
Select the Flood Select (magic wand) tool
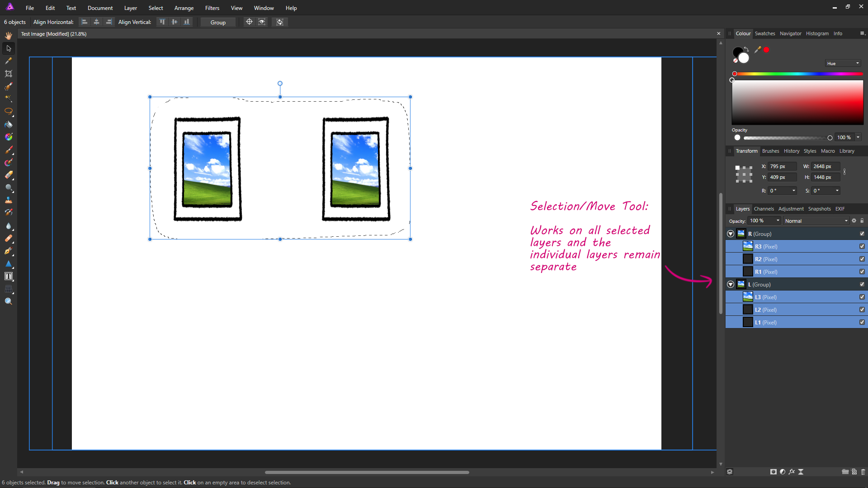(x=8, y=99)
